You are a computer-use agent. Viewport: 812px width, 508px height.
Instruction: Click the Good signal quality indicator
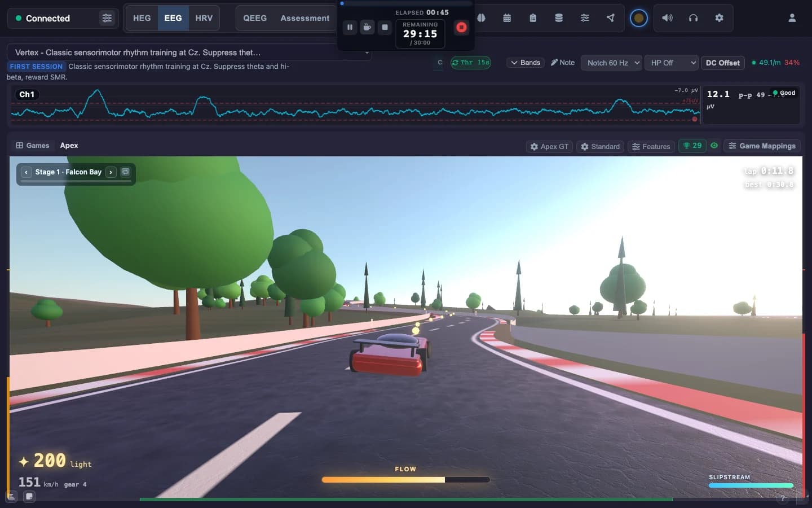[x=784, y=93]
